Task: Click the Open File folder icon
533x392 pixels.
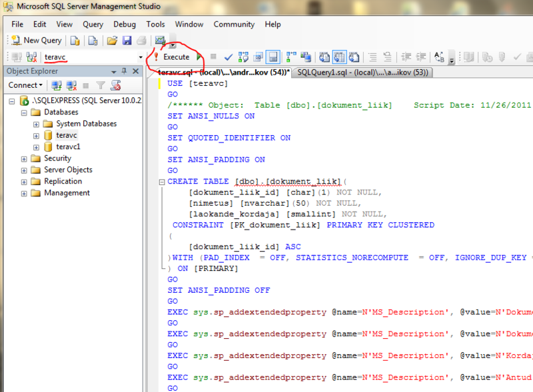Action: 112,41
